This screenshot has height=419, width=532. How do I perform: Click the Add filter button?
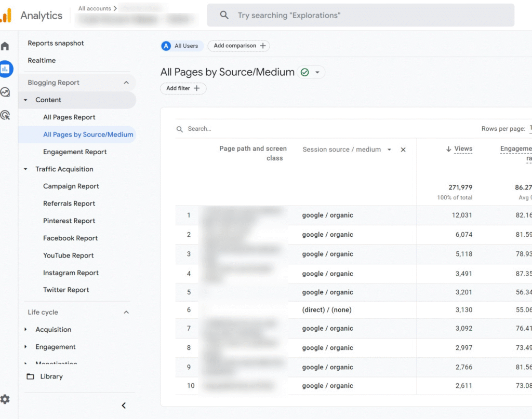[x=183, y=88]
